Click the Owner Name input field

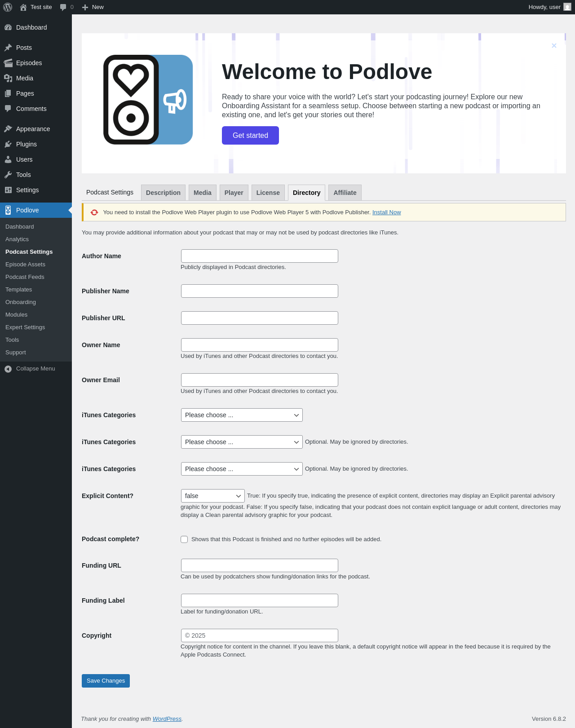tap(260, 345)
